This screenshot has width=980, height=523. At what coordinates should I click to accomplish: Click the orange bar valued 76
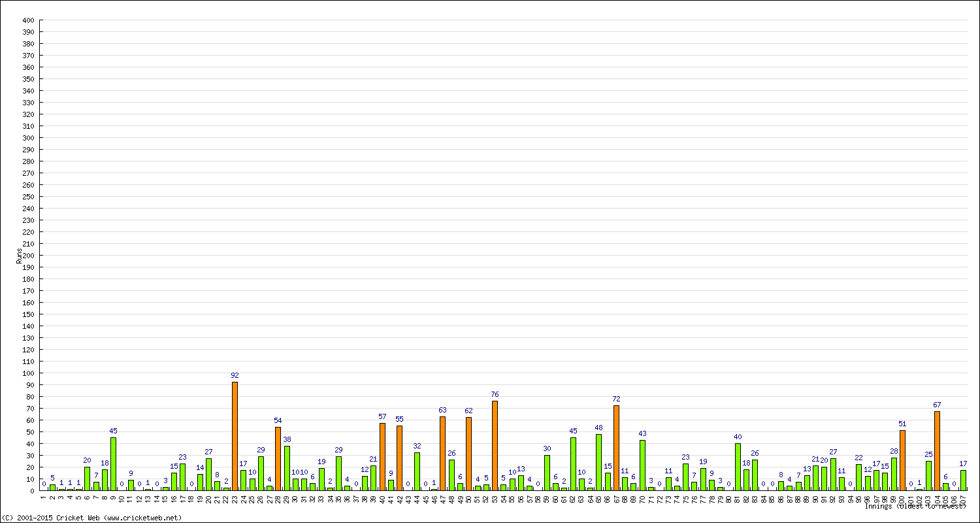tap(495, 446)
